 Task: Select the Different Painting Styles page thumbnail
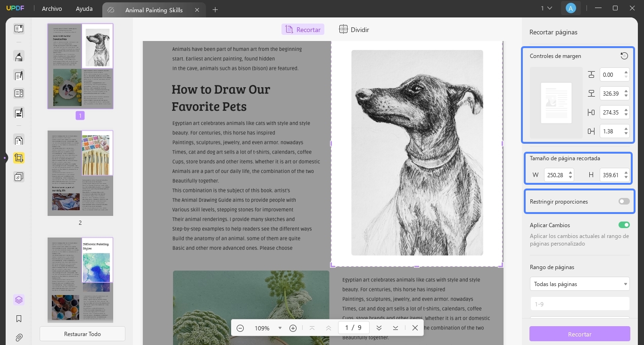pos(80,280)
